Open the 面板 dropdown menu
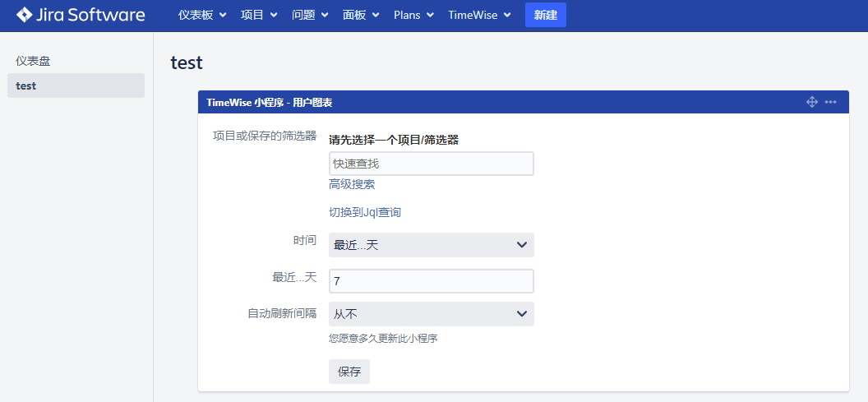The height and width of the screenshot is (402, 868). coord(361,15)
